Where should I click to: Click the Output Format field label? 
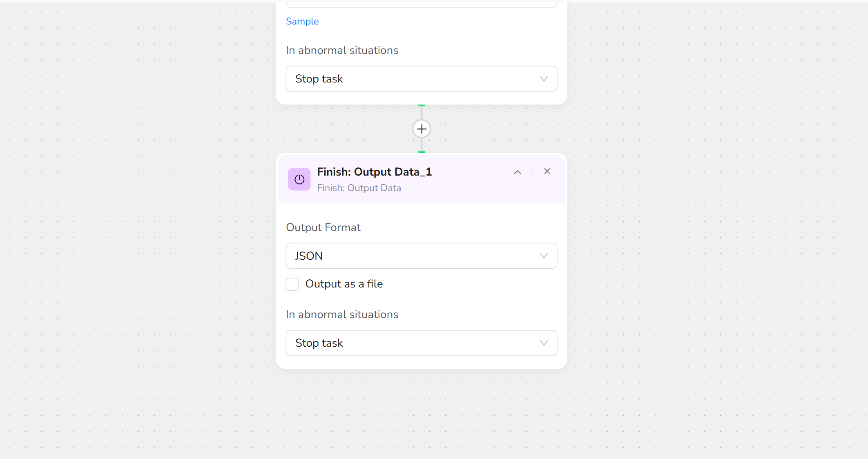coord(323,227)
